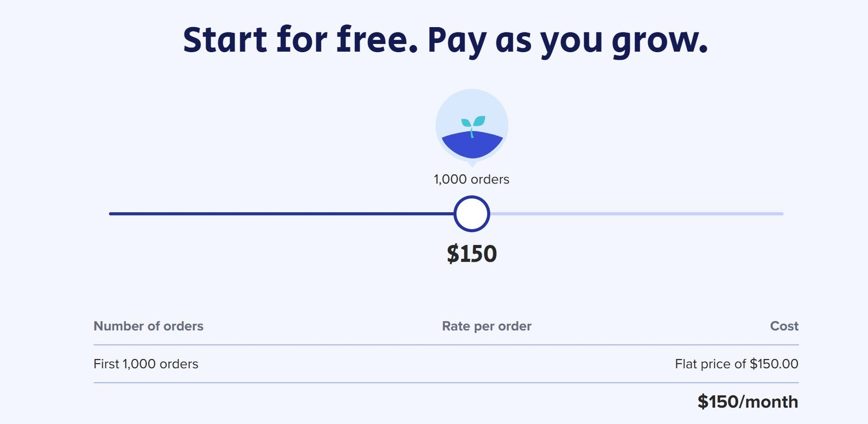This screenshot has height=424, width=868.
Task: Click the "Pay as you grow." heading text
Action: [567, 41]
